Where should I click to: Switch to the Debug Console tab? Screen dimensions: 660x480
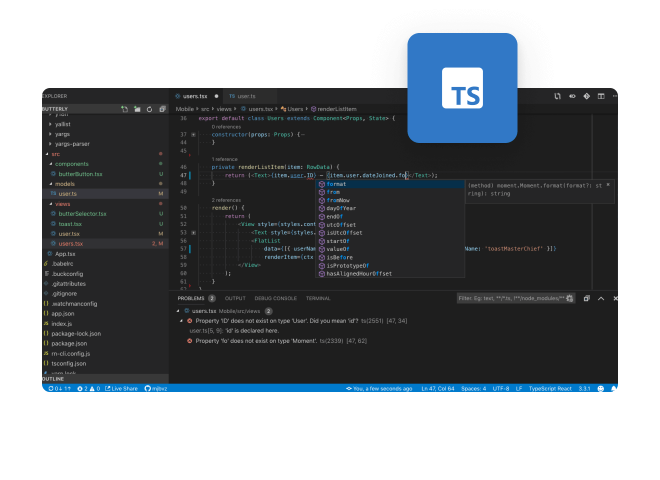(274, 298)
